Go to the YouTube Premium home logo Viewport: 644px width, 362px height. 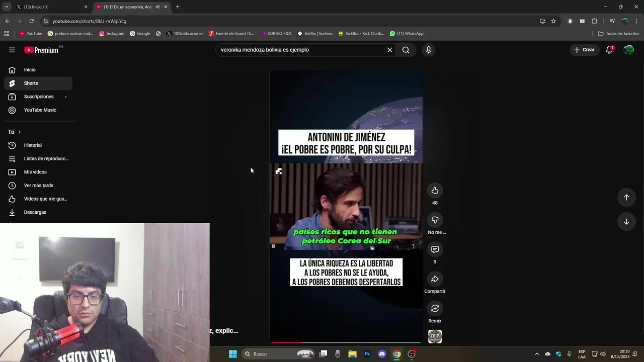[42, 50]
